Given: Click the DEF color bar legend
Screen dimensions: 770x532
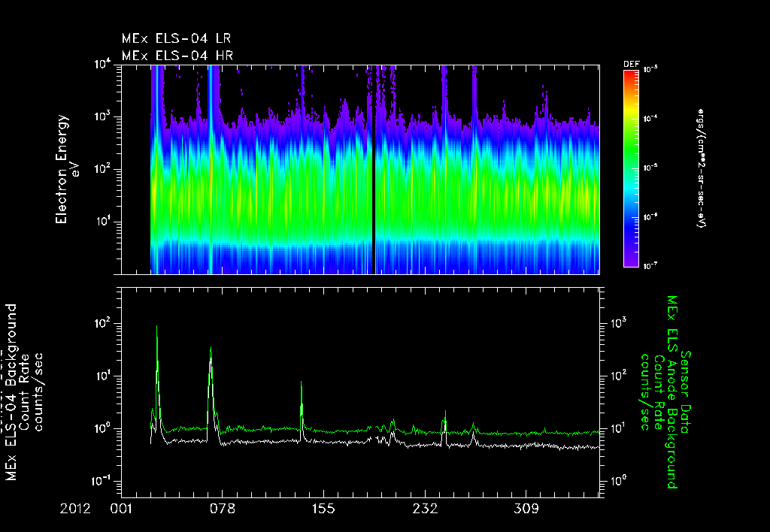Looking at the screenshot, I should click(631, 169).
